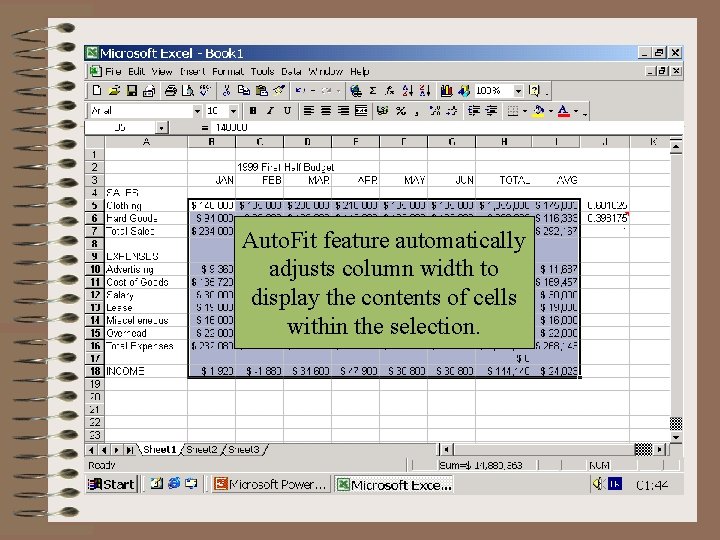Apply the yellow Fill Color
Screen dimensions: 720x540
[539, 111]
